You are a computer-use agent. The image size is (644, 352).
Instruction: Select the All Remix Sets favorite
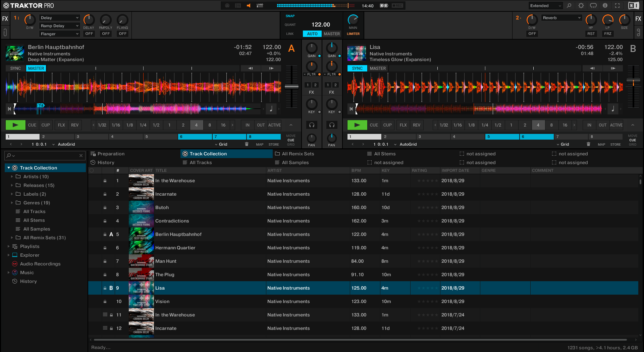(x=298, y=154)
